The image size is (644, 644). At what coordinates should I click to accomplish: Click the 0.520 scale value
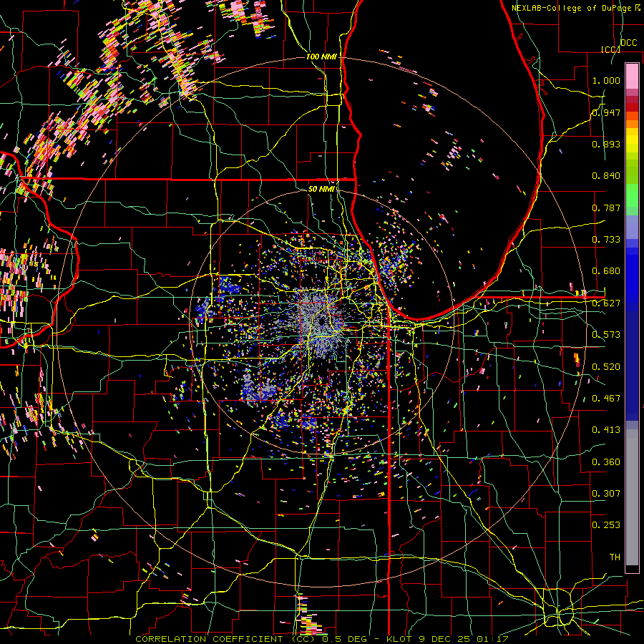606,367
